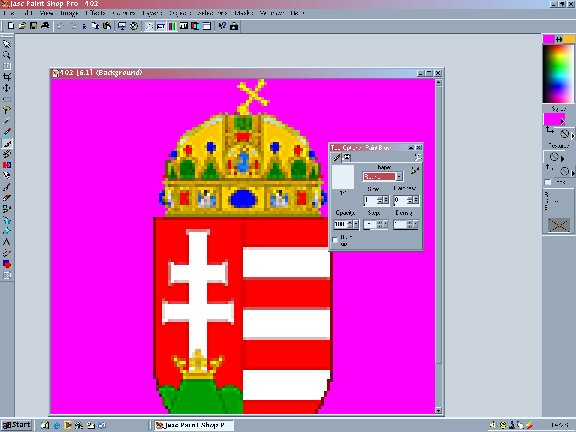Expand the foreground style flyout arrow
The height and width of the screenshot is (432, 576).
(563, 121)
